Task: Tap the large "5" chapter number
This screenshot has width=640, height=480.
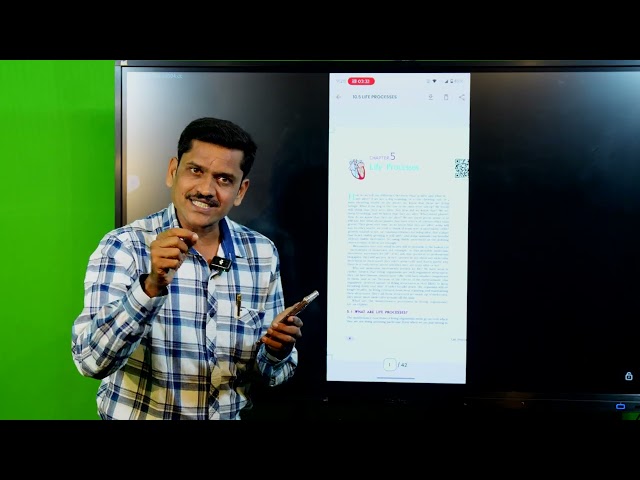Action: pyautogui.click(x=393, y=156)
